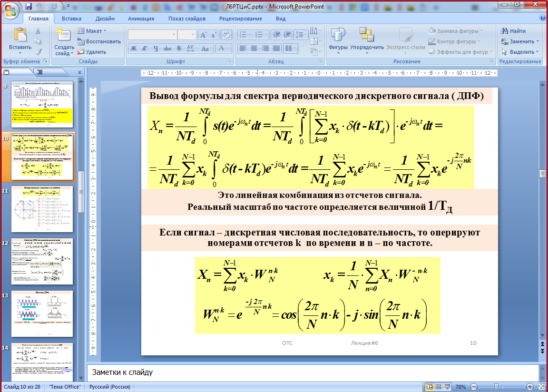This screenshot has height=392, width=548.
Task: Toggle underline (Ч) formatting
Action: 156,49
